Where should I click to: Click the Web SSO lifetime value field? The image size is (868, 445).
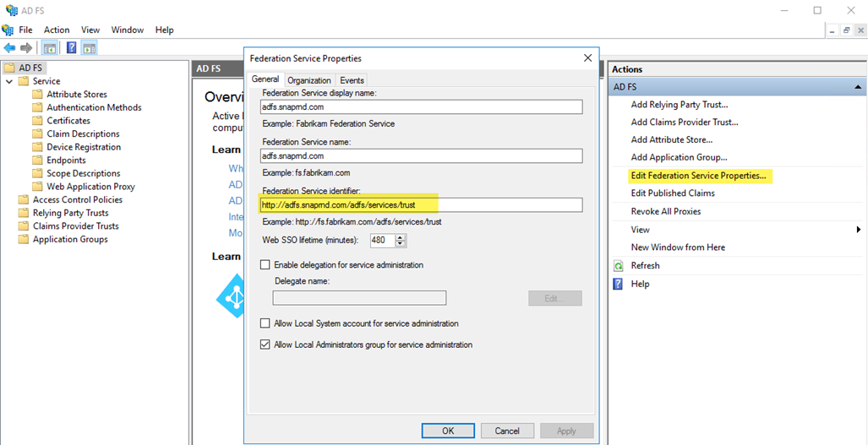tap(383, 241)
